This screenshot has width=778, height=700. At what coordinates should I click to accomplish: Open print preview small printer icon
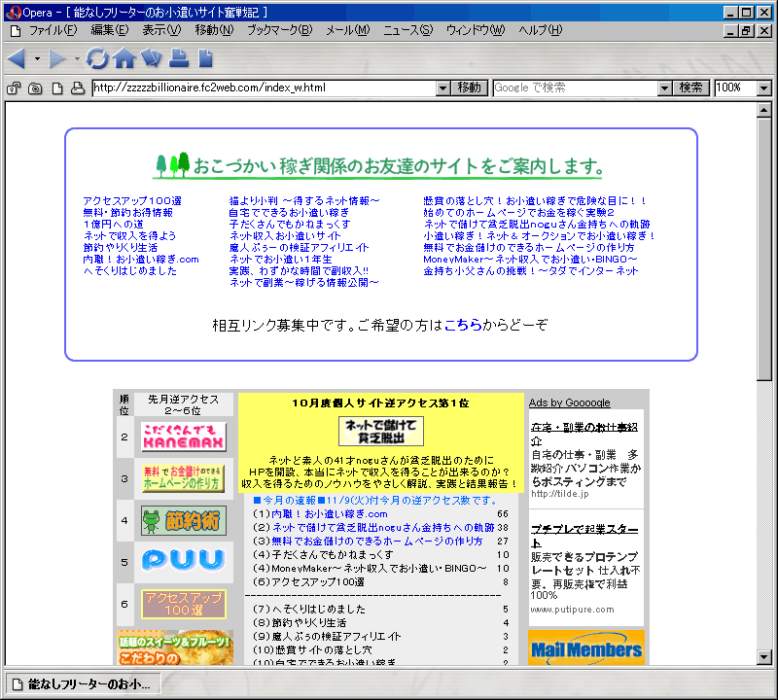click(78, 88)
